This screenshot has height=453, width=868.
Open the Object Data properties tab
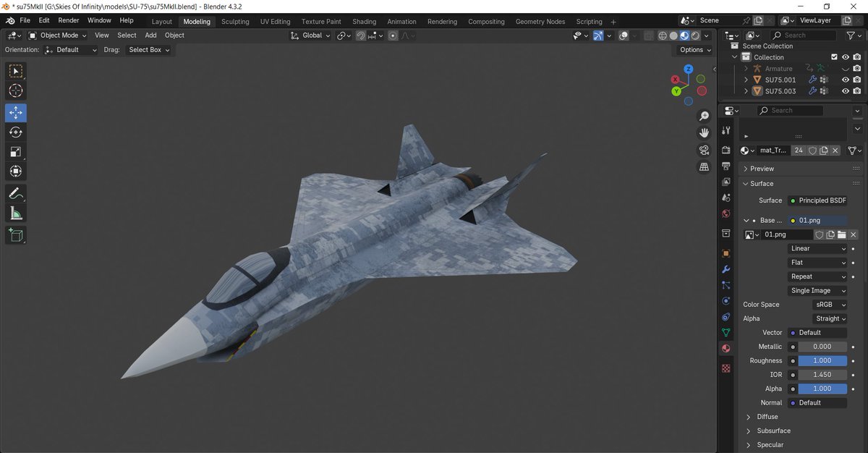pos(726,333)
